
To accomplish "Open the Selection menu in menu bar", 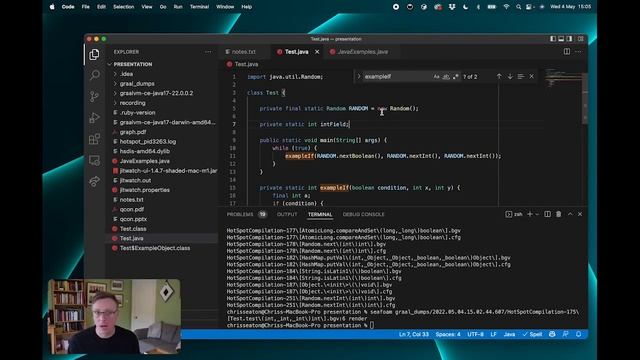I will click(x=123, y=7).
